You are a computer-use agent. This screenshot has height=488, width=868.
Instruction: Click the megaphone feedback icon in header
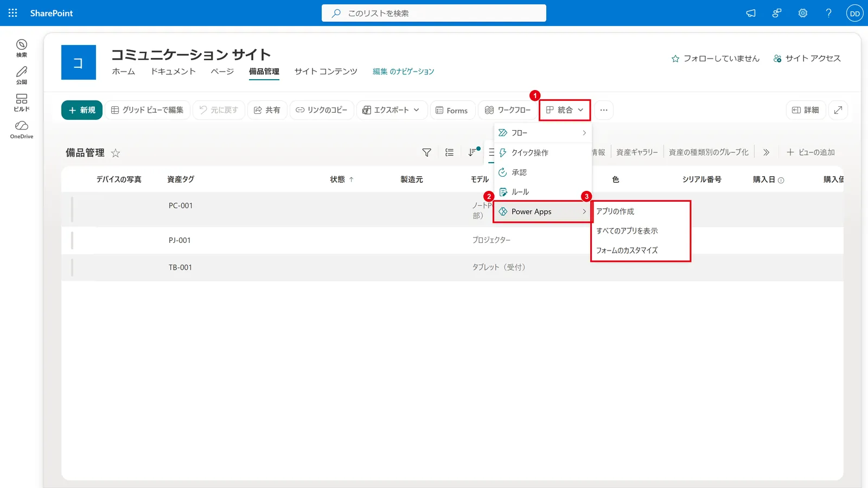click(x=751, y=13)
